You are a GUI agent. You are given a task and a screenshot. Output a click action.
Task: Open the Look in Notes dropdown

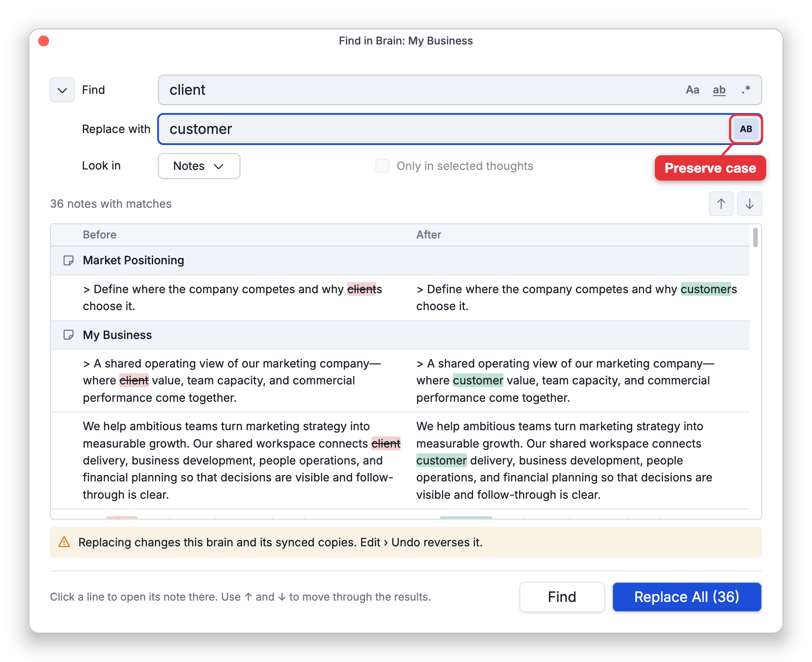(199, 166)
